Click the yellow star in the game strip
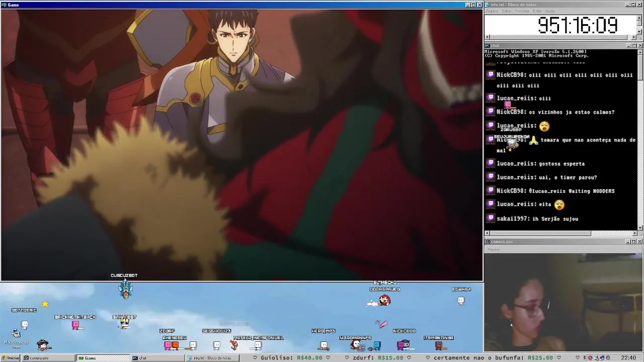This screenshot has height=362, width=644. pyautogui.click(x=45, y=304)
